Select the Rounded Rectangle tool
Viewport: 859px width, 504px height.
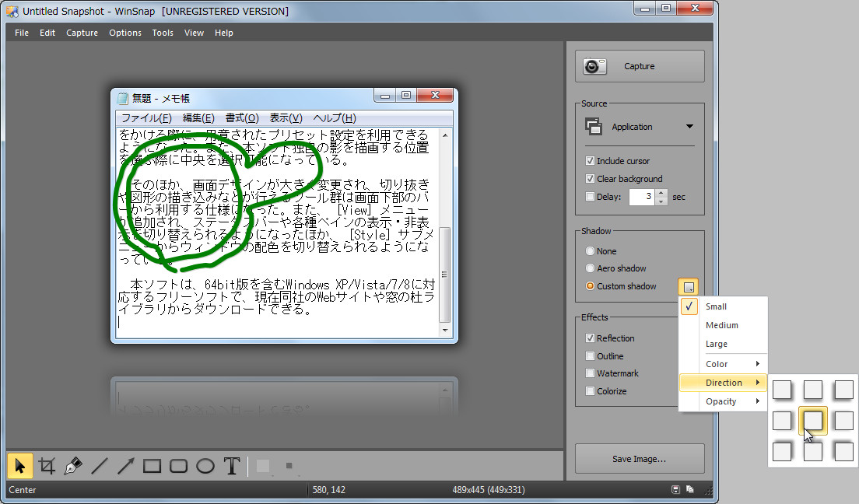179,466
